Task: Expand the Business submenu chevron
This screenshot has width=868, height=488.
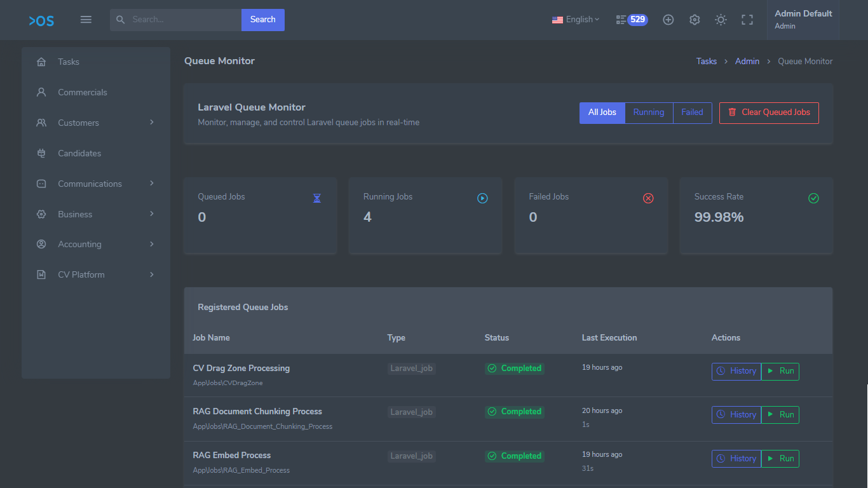Action: [x=152, y=213]
